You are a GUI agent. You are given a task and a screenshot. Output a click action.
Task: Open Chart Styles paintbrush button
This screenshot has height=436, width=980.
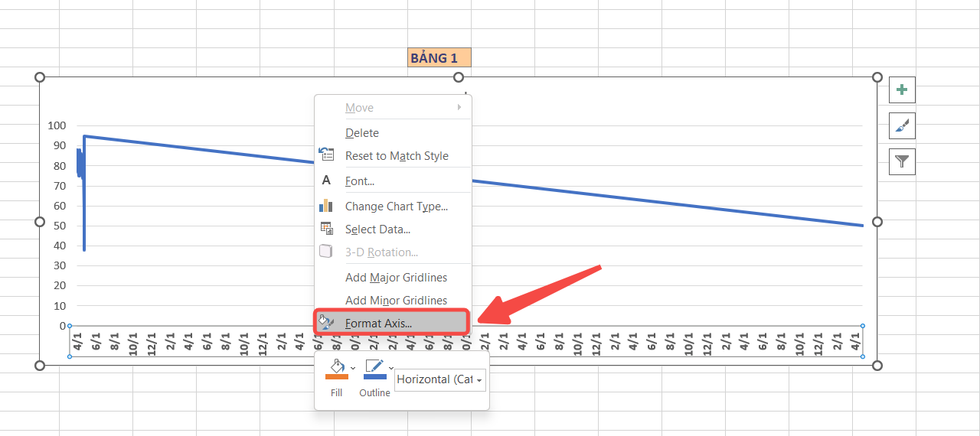[x=902, y=125]
